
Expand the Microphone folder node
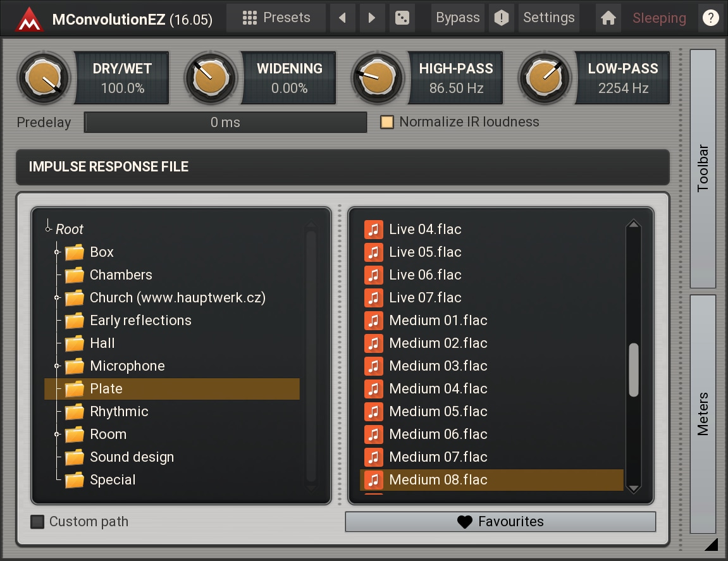click(57, 366)
